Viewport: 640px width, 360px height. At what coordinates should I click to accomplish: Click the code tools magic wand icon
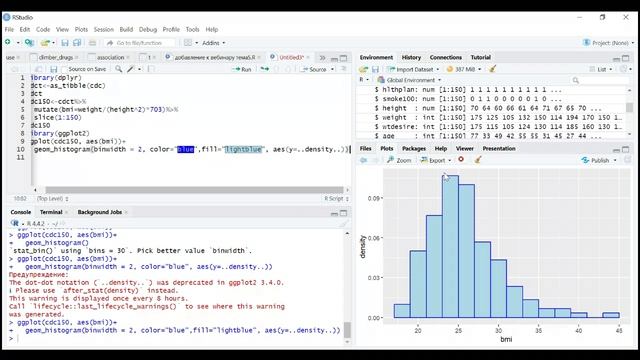(x=131, y=69)
